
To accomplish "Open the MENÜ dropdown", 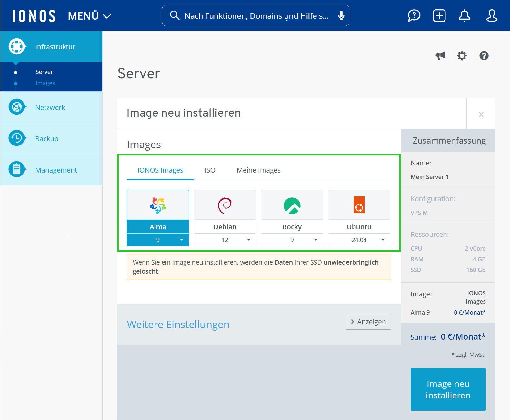I will click(89, 16).
